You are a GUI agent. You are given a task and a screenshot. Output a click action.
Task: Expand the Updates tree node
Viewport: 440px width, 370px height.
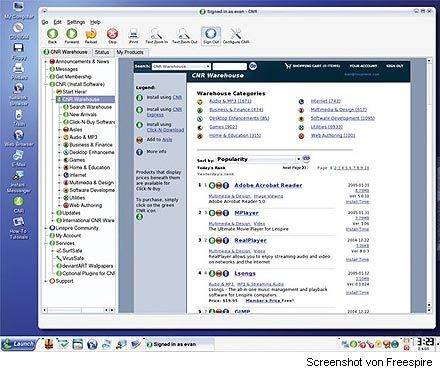[x=53, y=213]
